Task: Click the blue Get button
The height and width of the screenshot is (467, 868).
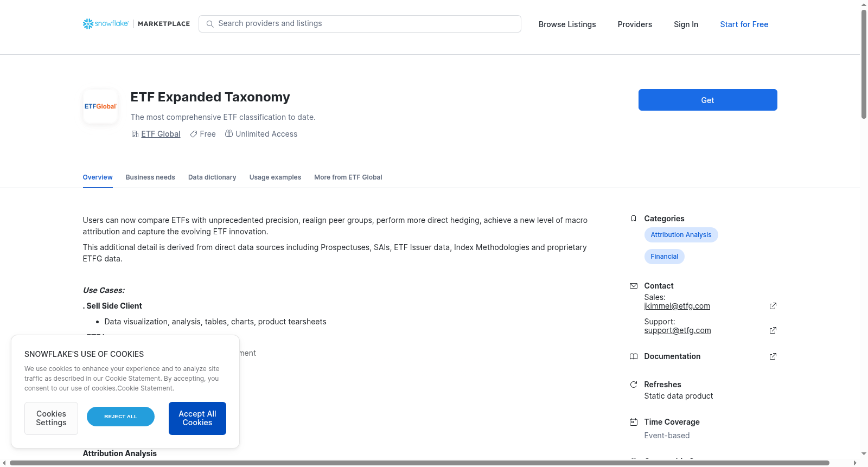Action: pos(707,100)
